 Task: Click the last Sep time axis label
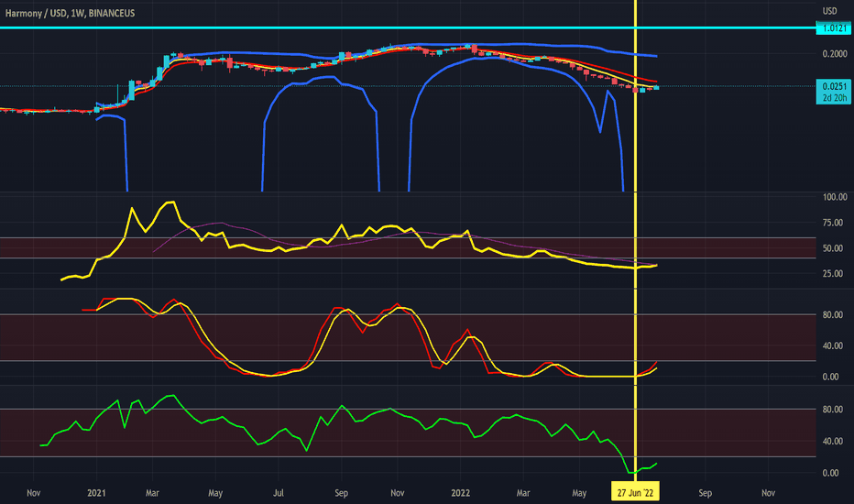pyautogui.click(x=706, y=493)
